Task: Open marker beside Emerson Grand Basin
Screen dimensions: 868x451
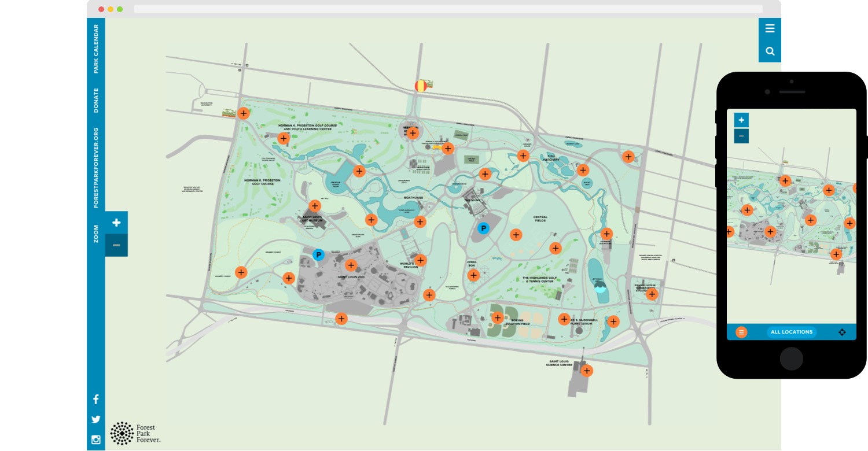Action: click(x=359, y=171)
